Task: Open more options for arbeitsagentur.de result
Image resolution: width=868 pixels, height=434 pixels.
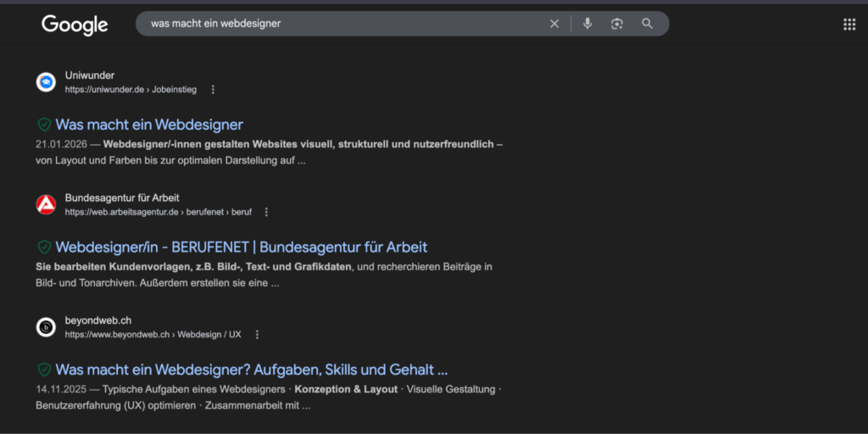Action: (266, 212)
